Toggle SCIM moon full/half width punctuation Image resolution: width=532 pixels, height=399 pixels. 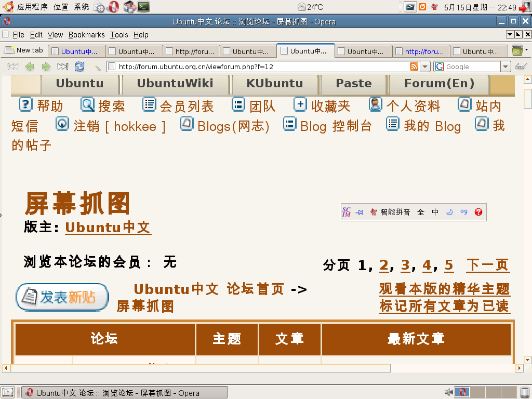click(x=449, y=212)
